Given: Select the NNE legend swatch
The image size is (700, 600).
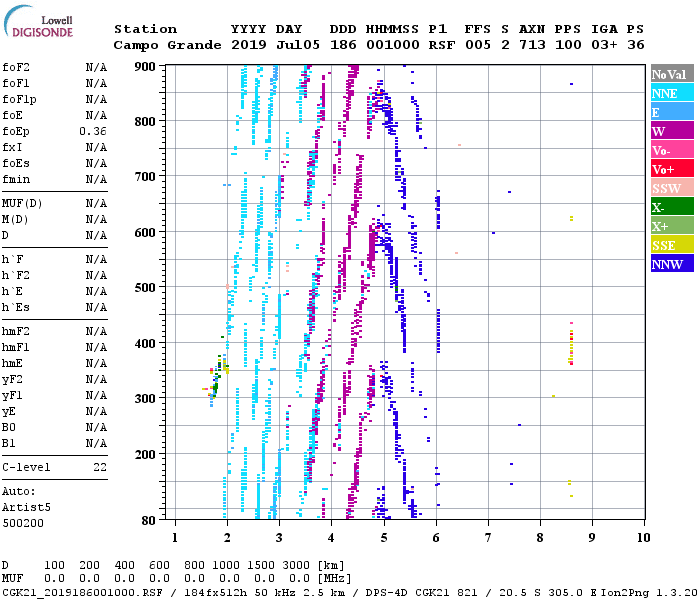Looking at the screenshot, I should point(672,92).
